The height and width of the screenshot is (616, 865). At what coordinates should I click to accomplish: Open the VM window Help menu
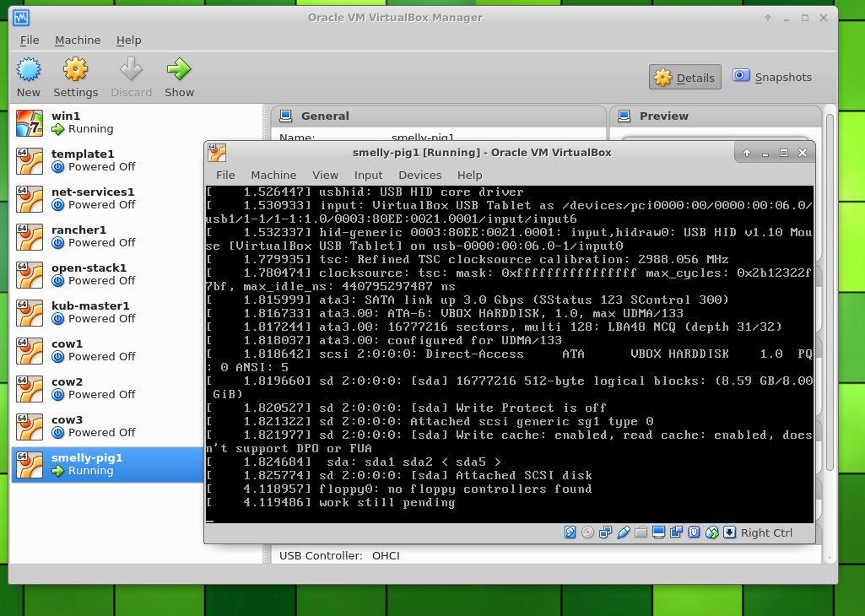[469, 175]
